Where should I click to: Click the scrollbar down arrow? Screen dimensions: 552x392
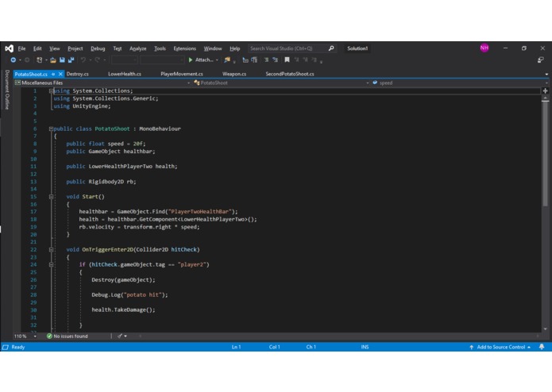pos(545,329)
